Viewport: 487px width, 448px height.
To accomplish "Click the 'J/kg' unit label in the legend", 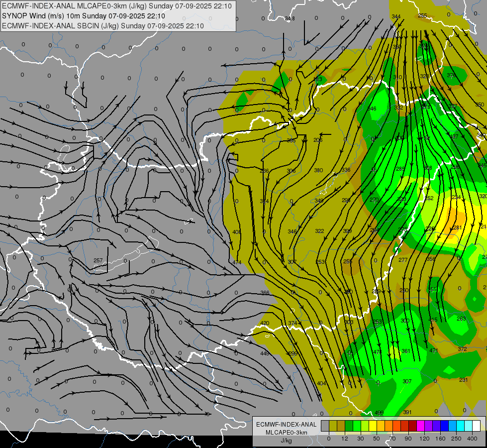I will pyautogui.click(x=286, y=441).
